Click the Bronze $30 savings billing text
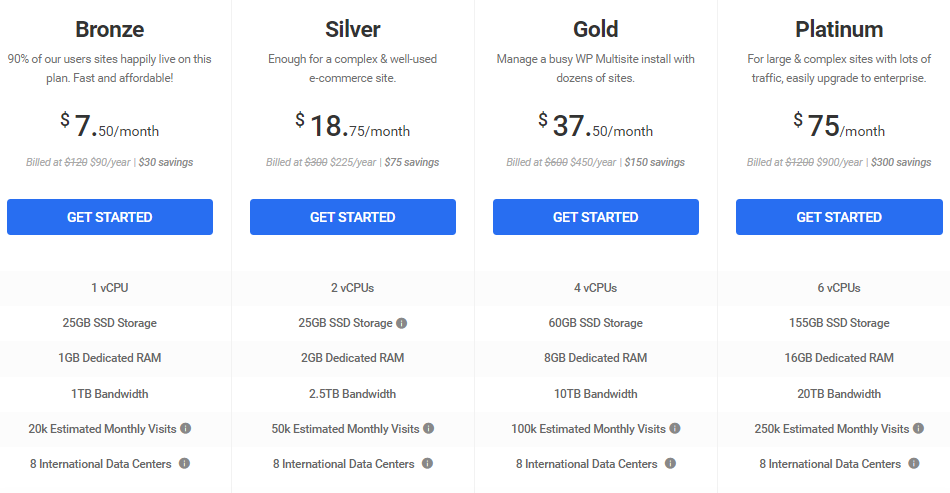This screenshot has height=493, width=950. (x=166, y=162)
